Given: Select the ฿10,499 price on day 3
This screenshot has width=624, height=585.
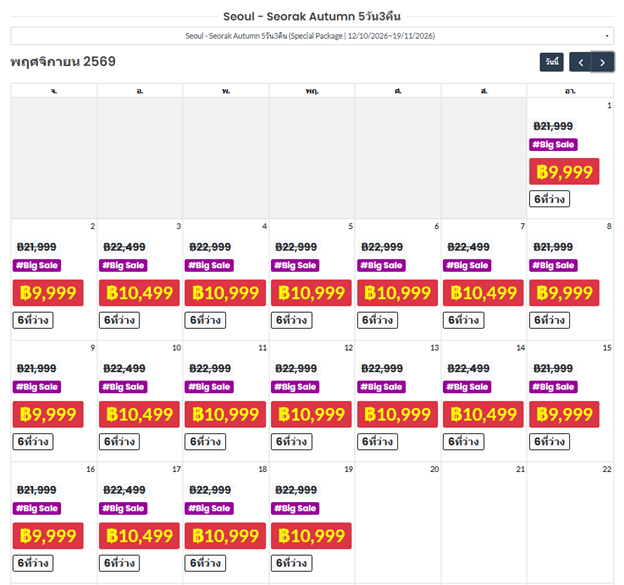Looking at the screenshot, I should click(141, 293).
